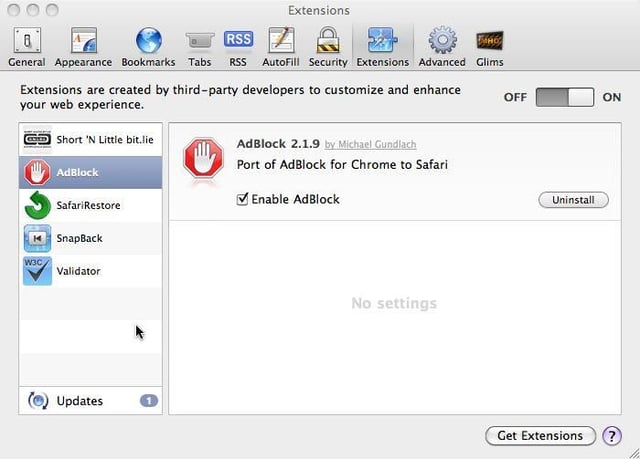Click the RSS tab label
The image size is (640, 459).
[238, 62]
